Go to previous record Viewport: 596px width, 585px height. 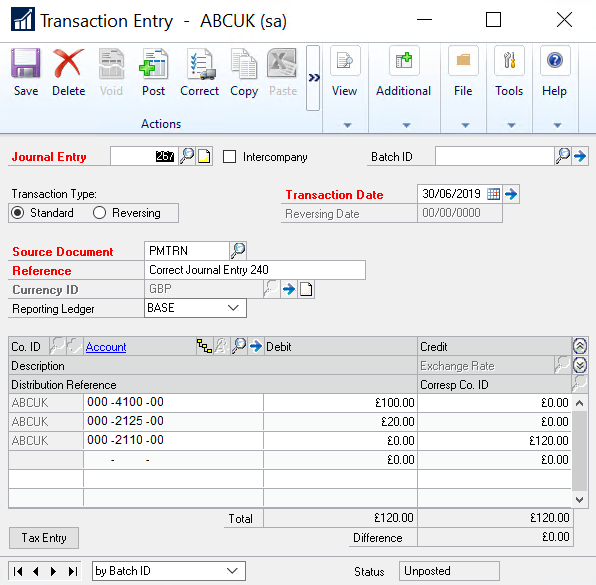click(x=36, y=571)
